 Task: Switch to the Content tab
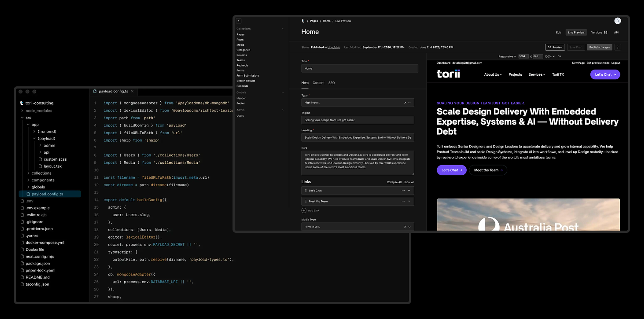point(318,83)
